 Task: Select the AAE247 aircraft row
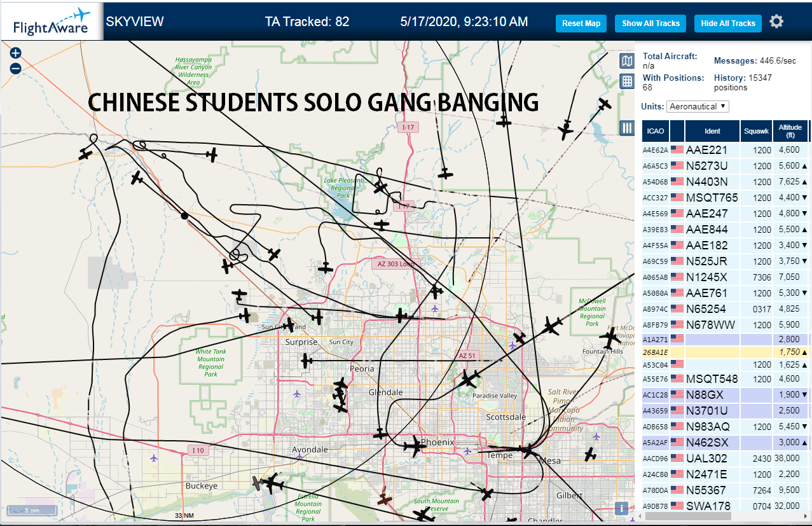[726, 214]
